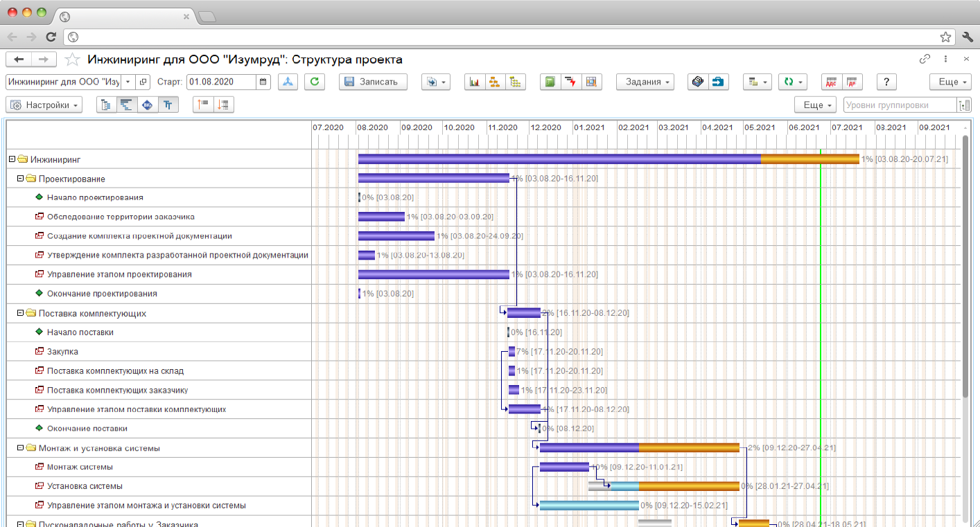Toggle the tree structure view button
Image resolution: width=980 pixels, height=527 pixels.
click(x=106, y=105)
